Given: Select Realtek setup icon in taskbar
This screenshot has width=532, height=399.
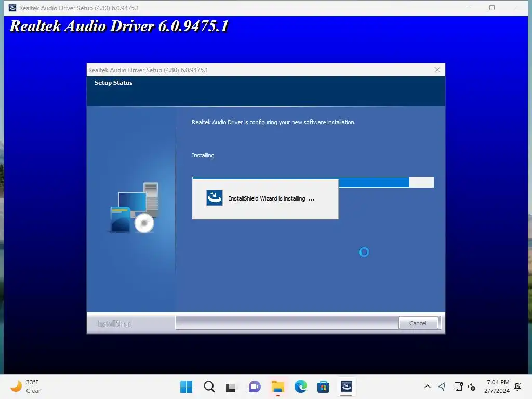Looking at the screenshot, I should 346,387.
